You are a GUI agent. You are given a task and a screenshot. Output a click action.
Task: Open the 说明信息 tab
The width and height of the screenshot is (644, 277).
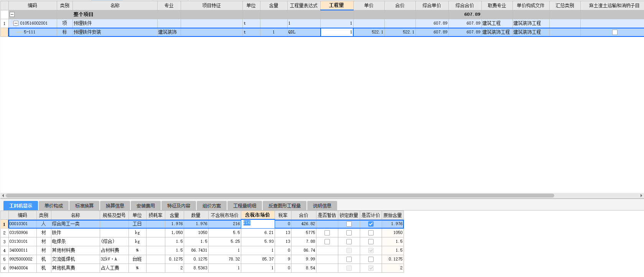point(322,206)
